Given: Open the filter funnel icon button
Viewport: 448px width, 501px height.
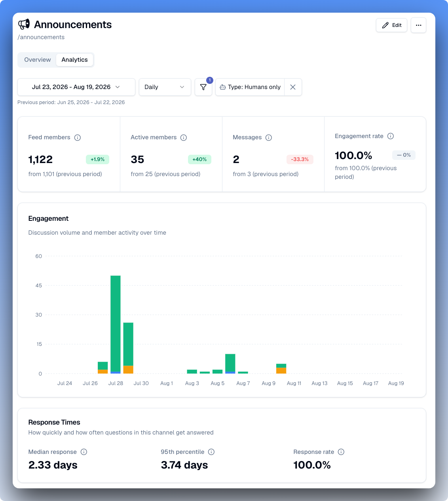Looking at the screenshot, I should 203,87.
